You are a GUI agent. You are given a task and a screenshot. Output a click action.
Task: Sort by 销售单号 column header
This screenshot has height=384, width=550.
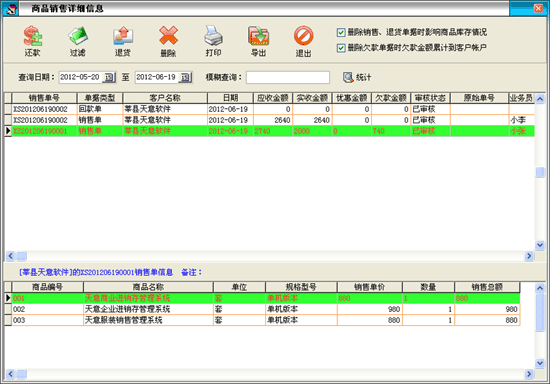click(x=44, y=98)
